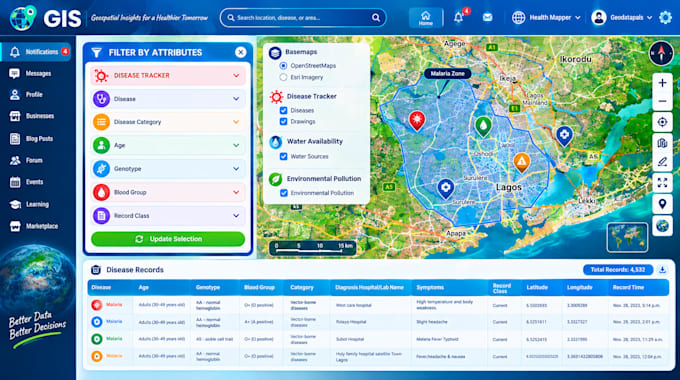Click the globe view map tool
Image resolution: width=680 pixels, height=380 pixels.
tap(662, 226)
